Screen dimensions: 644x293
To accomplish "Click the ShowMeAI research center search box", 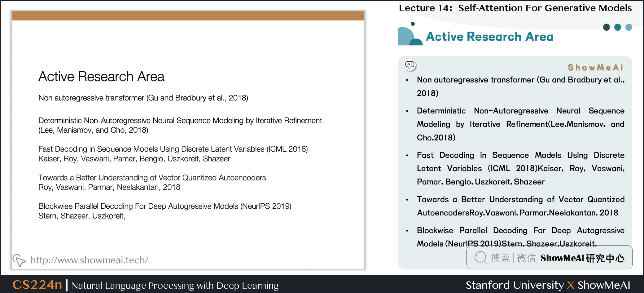I will 549,257.
